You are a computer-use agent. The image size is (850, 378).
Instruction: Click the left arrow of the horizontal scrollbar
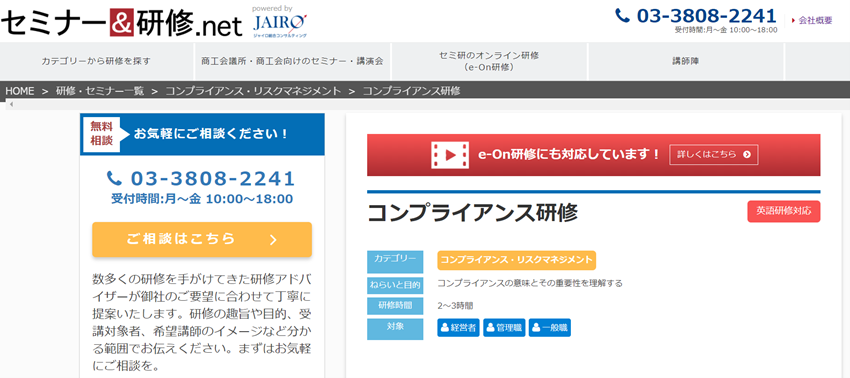[x=11, y=104]
